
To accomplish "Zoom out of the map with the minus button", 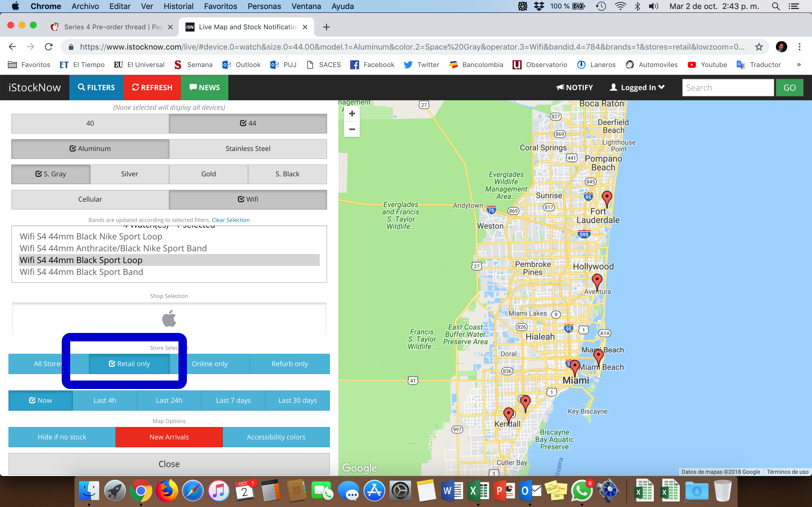I will tap(352, 129).
